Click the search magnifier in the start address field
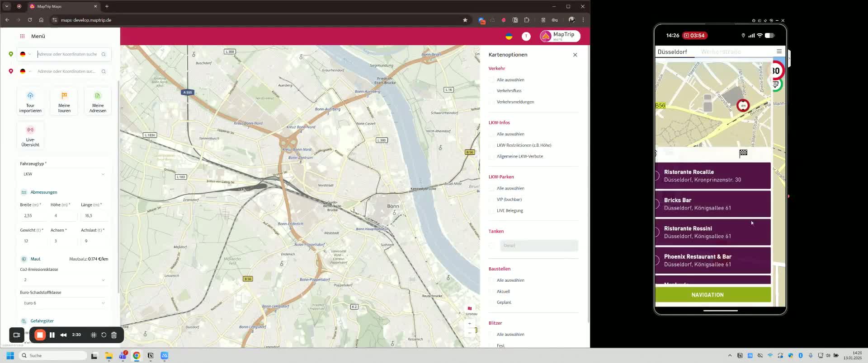 coord(104,54)
